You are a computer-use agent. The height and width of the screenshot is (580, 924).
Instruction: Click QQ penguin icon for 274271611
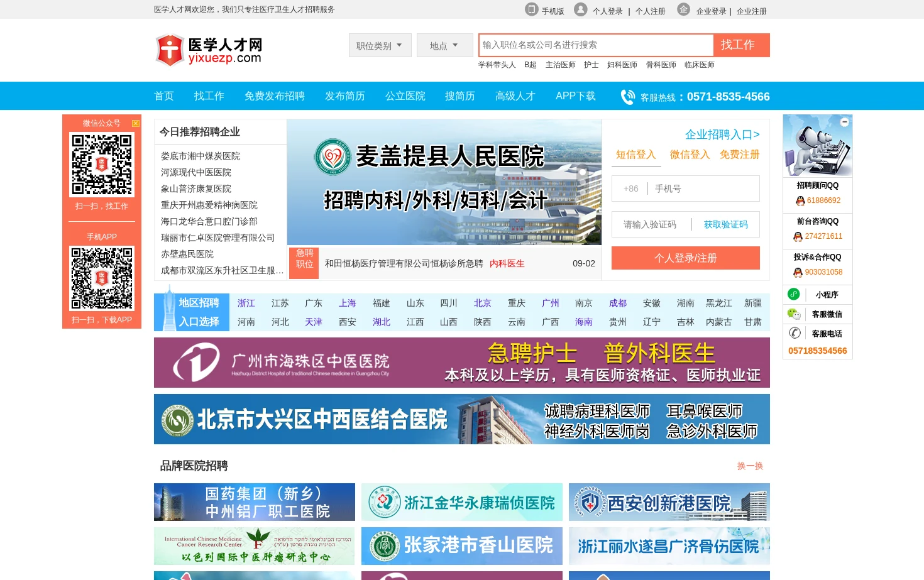coord(798,237)
